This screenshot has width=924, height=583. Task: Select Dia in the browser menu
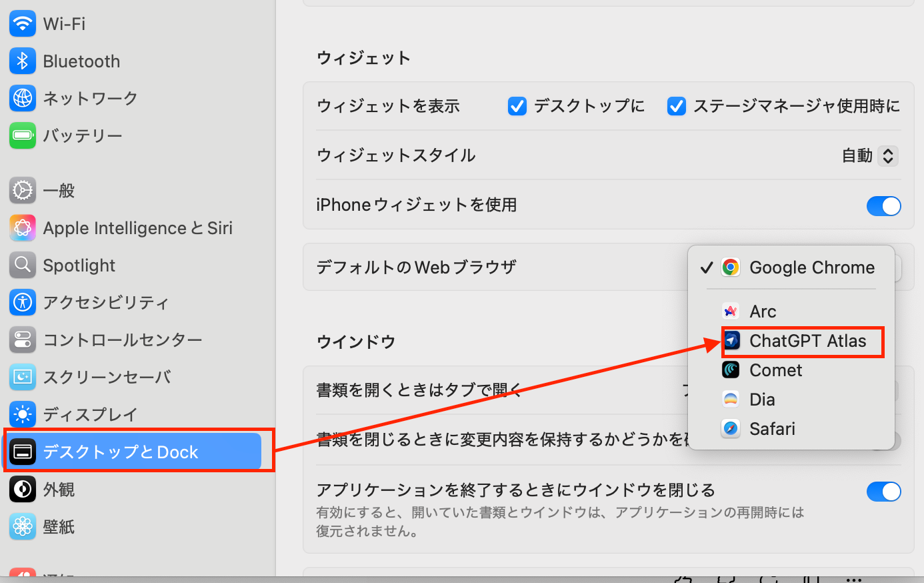[791, 400]
